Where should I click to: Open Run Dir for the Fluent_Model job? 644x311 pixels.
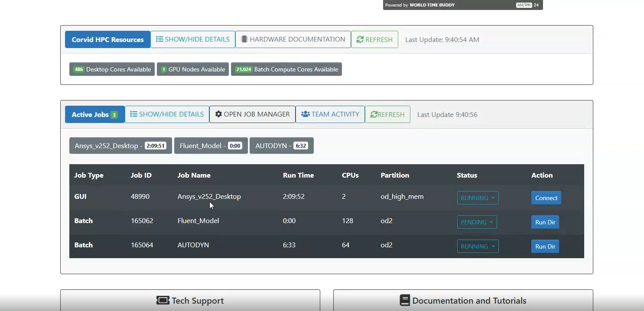(x=545, y=222)
